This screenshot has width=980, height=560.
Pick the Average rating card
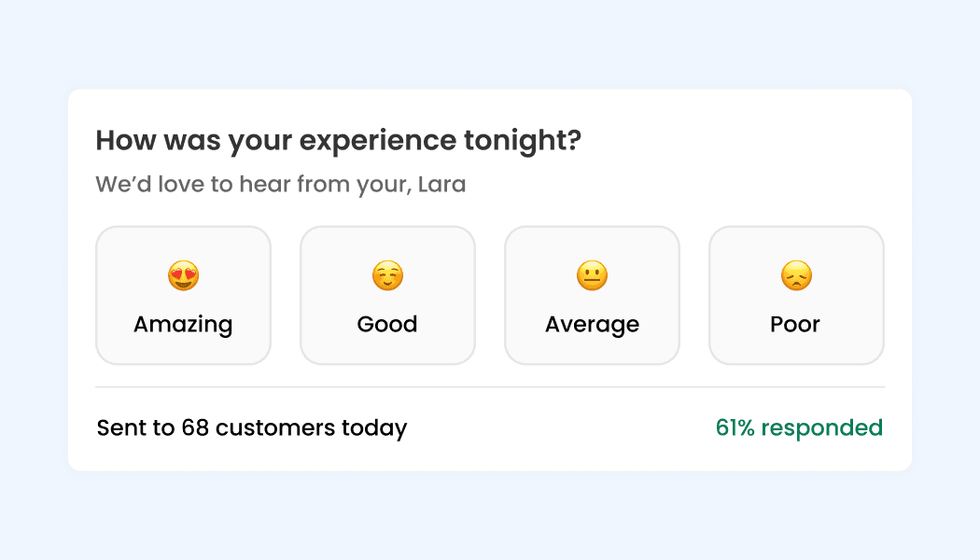coord(592,295)
